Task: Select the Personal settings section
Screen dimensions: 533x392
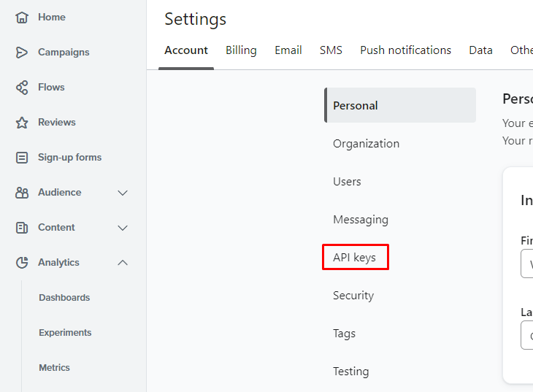Action: tap(400, 105)
